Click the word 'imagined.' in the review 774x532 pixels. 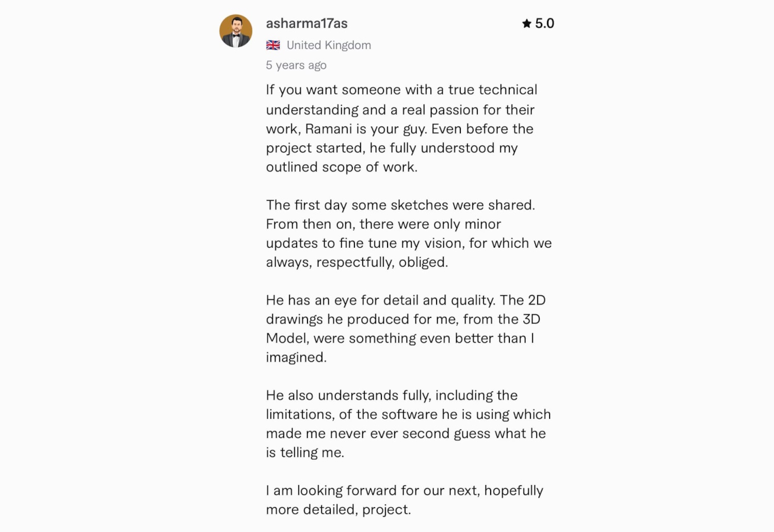pyautogui.click(x=296, y=357)
